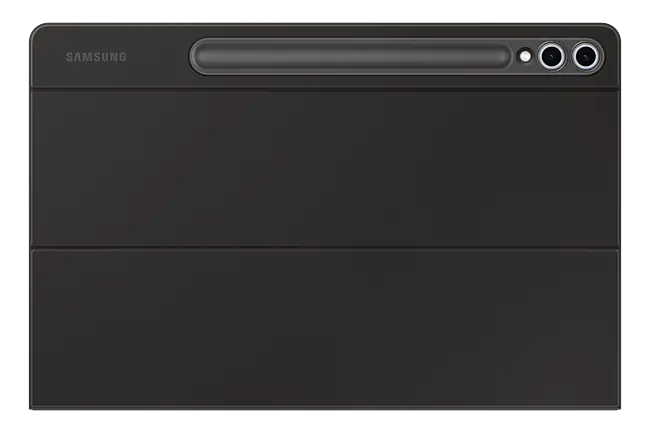Click the first letter S in SAMSUNG

point(70,57)
